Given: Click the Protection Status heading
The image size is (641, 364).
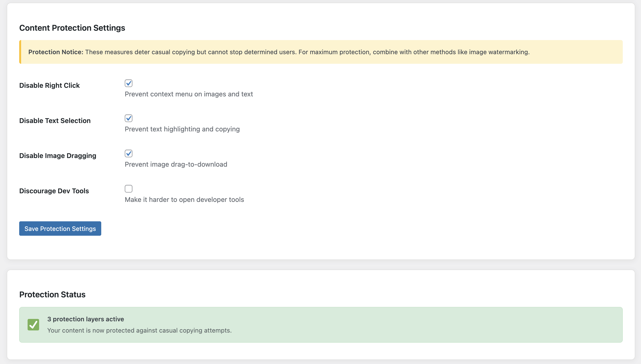Looking at the screenshot, I should pos(52,294).
